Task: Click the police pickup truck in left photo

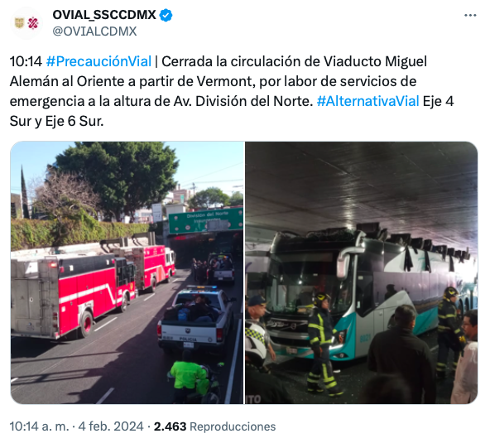Action: (x=196, y=318)
